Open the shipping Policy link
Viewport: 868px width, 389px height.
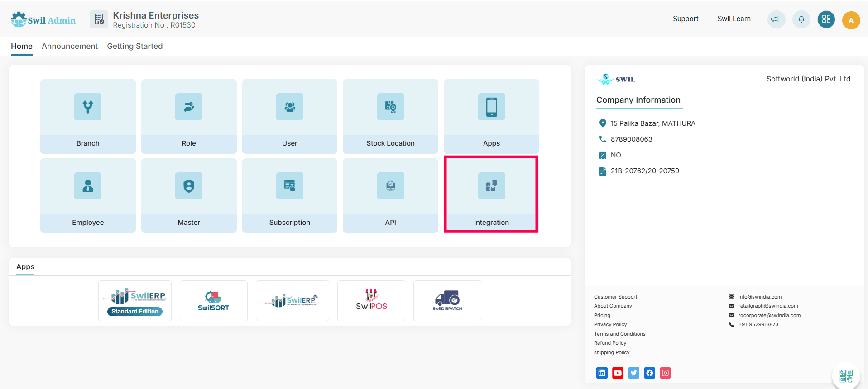coord(612,352)
